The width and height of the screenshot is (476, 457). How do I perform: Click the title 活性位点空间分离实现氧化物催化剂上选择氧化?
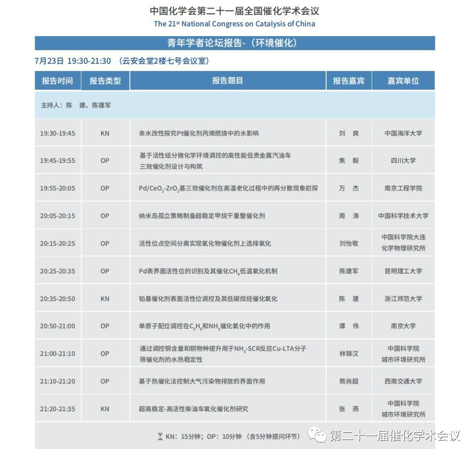205,243
